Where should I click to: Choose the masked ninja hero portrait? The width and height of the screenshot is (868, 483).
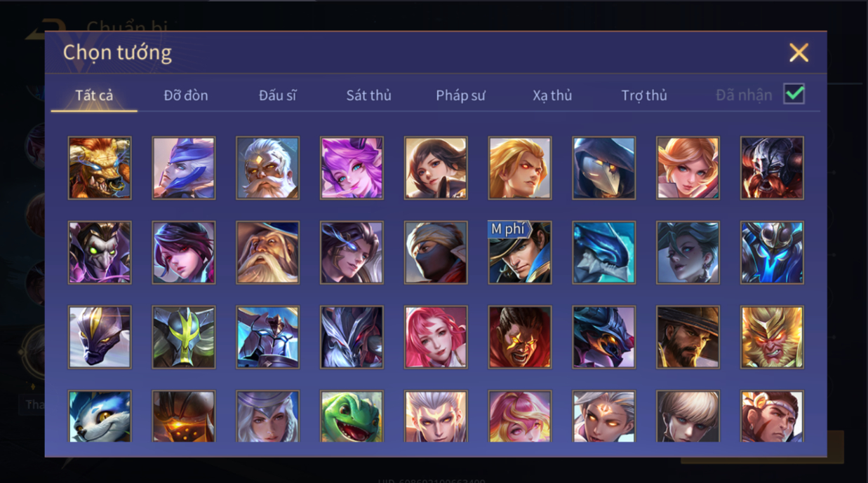(436, 252)
